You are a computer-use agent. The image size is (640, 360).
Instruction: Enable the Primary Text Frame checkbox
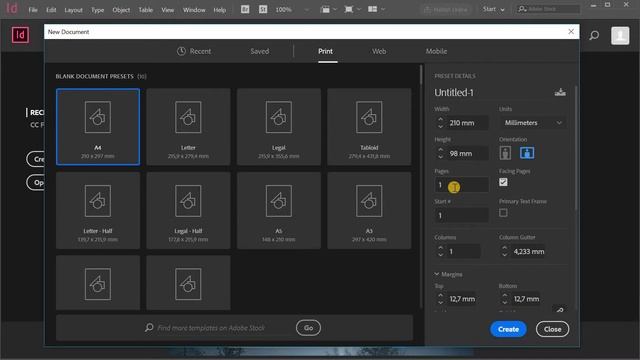point(503,213)
